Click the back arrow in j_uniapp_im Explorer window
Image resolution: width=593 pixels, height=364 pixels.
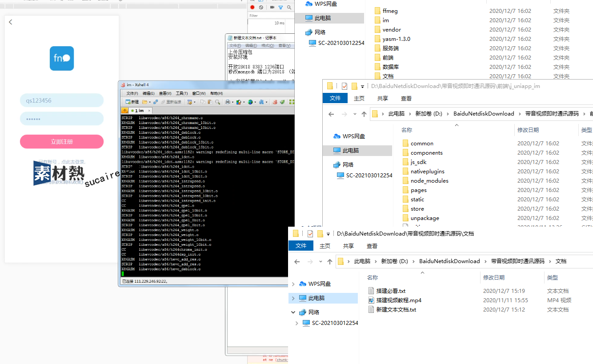331,114
